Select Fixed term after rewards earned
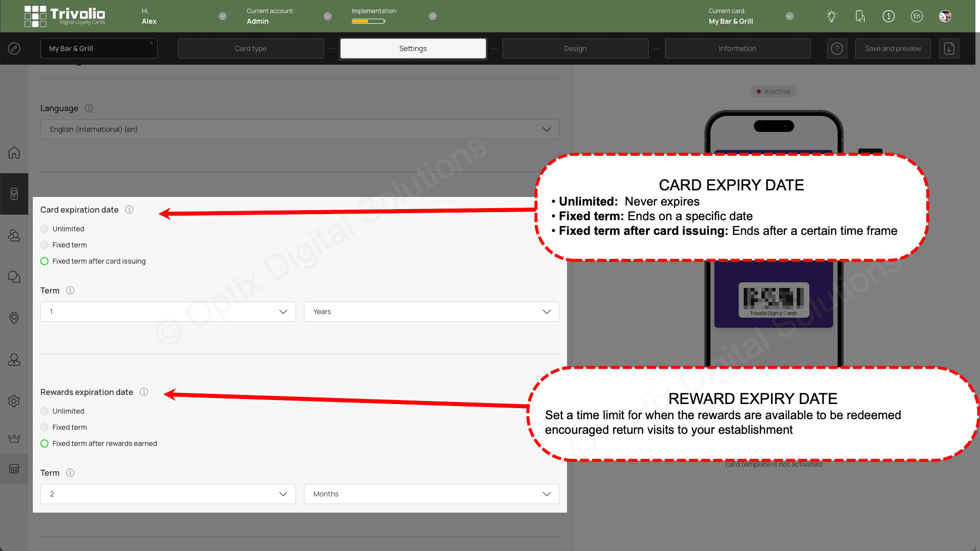Viewport: 980px width, 551px height. pyautogui.click(x=44, y=443)
